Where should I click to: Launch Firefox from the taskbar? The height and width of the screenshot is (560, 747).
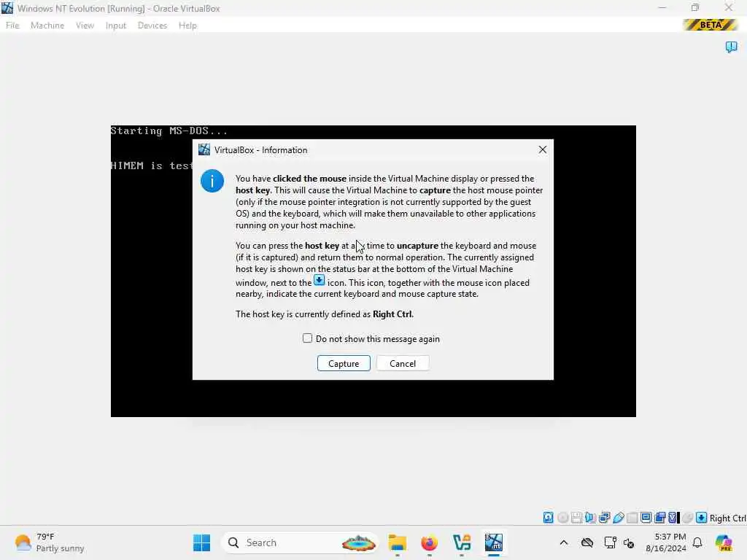click(429, 542)
